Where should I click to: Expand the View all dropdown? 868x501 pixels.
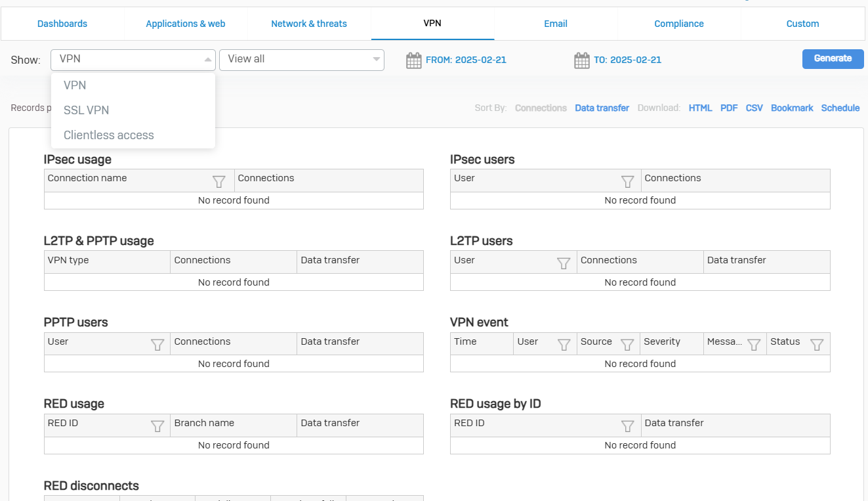point(301,59)
